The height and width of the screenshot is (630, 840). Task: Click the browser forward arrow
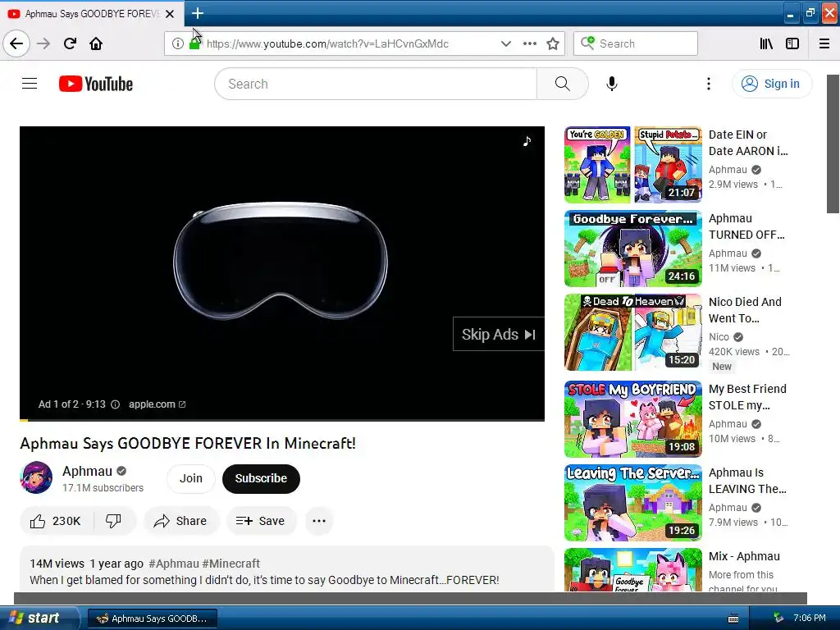click(43, 43)
